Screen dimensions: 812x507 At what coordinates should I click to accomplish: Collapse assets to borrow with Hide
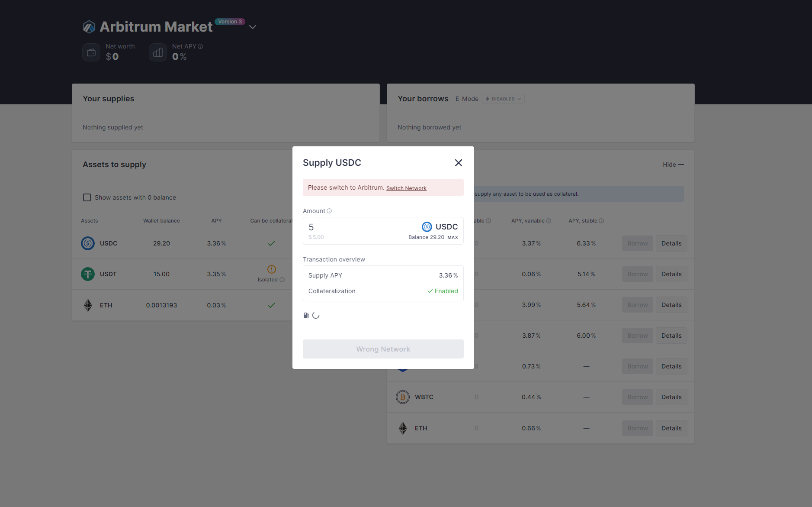point(673,165)
